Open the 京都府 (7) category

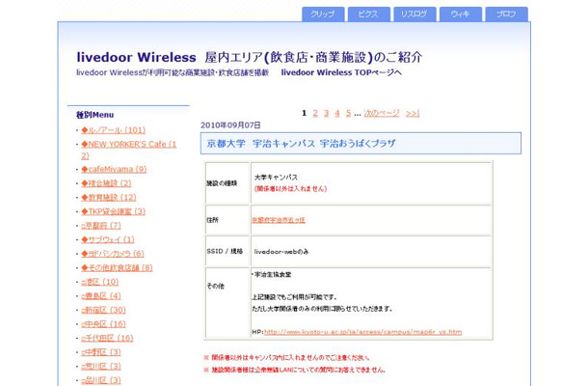click(101, 226)
